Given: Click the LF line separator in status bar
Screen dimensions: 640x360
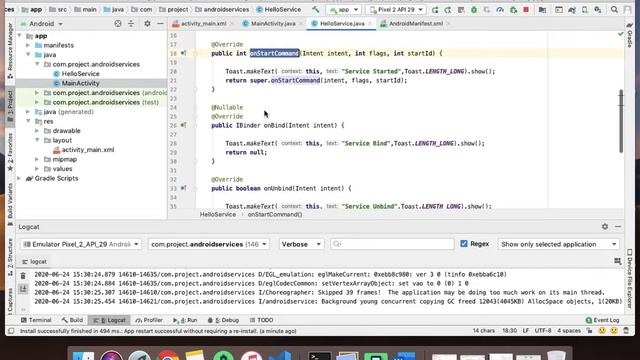Looking at the screenshot, I should [x=526, y=331].
